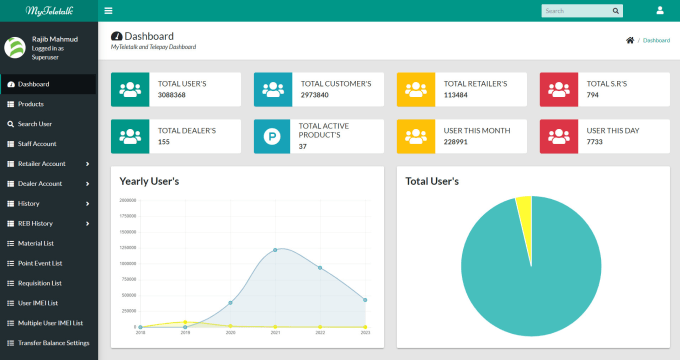Click the search magnifier icon

615,11
